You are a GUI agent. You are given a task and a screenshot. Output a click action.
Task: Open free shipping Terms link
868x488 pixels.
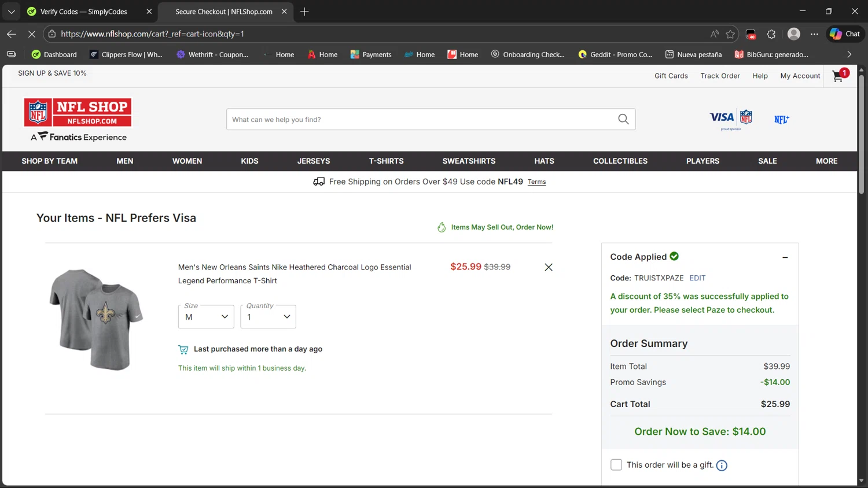536,182
